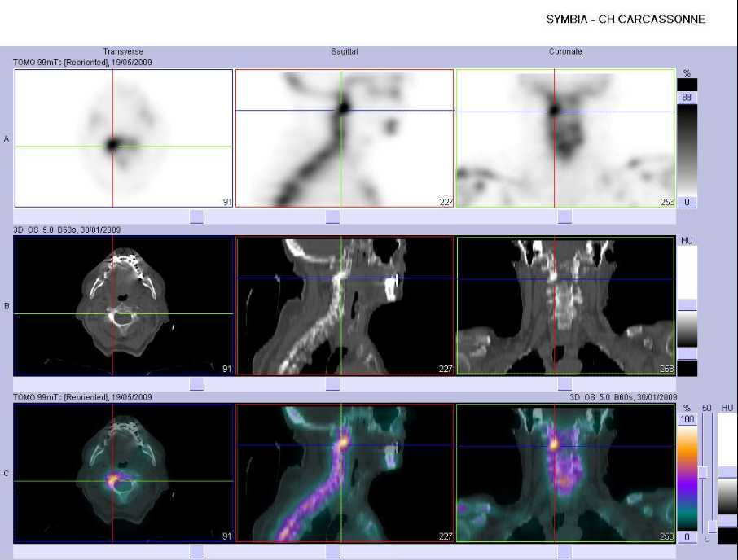Select the row C fused transverse image
The image size is (738, 560).
(124, 473)
